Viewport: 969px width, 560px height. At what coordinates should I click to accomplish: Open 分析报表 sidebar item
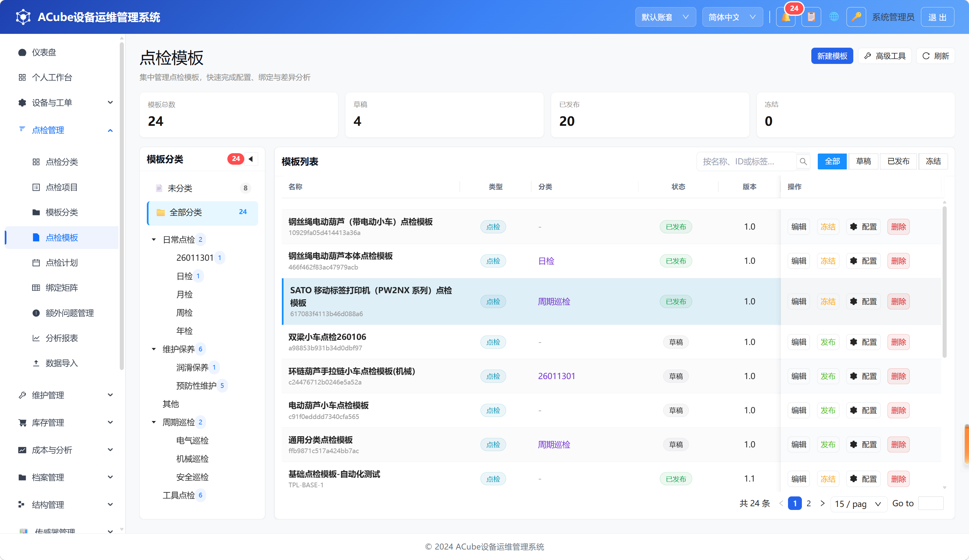62,338
